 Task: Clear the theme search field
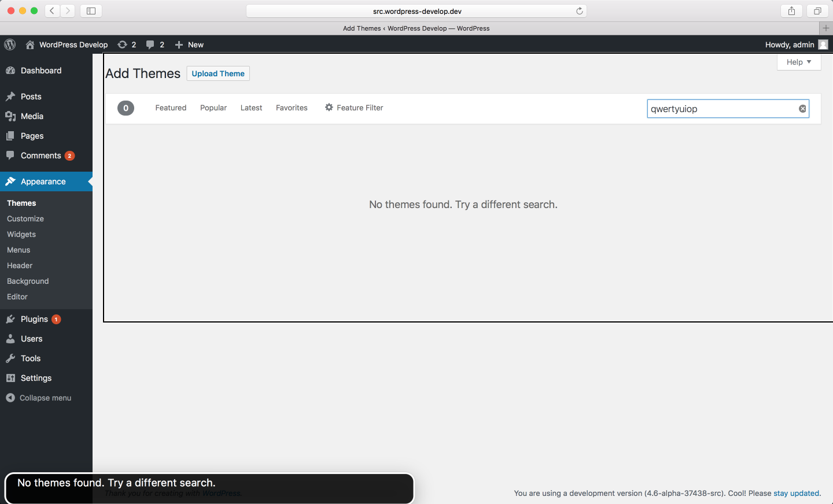pos(802,109)
